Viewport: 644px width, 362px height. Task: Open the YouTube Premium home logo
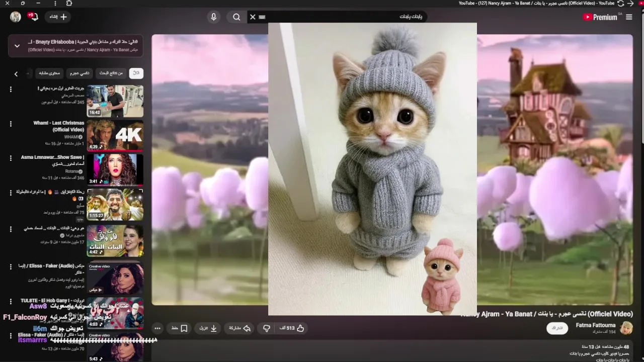point(600,17)
